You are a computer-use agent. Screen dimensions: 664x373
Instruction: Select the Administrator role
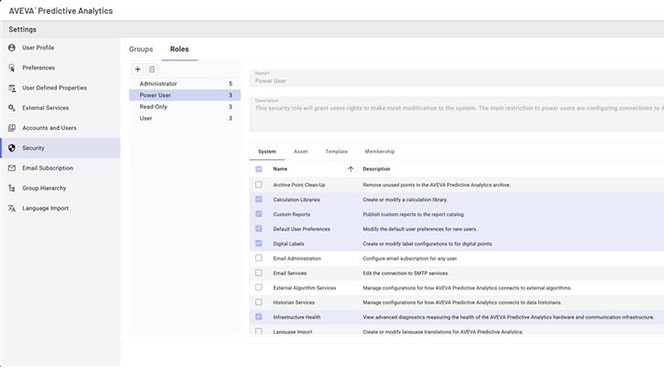click(185, 84)
